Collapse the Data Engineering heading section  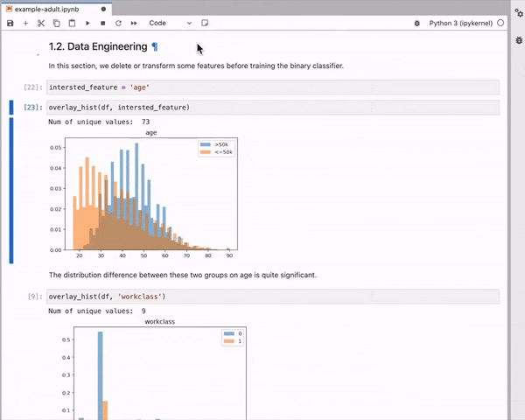(38, 54)
